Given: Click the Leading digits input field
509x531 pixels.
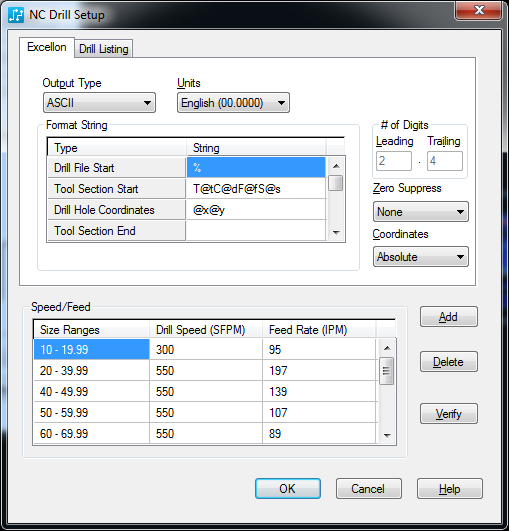Looking at the screenshot, I should 394,161.
